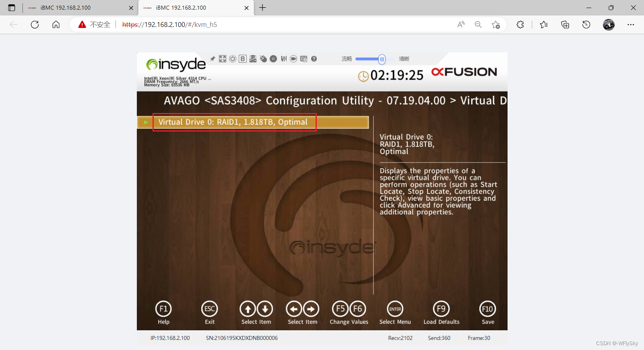This screenshot has width=644, height=350.
Task: Open the keyboard shortcut keys icon
Action: coord(253,59)
